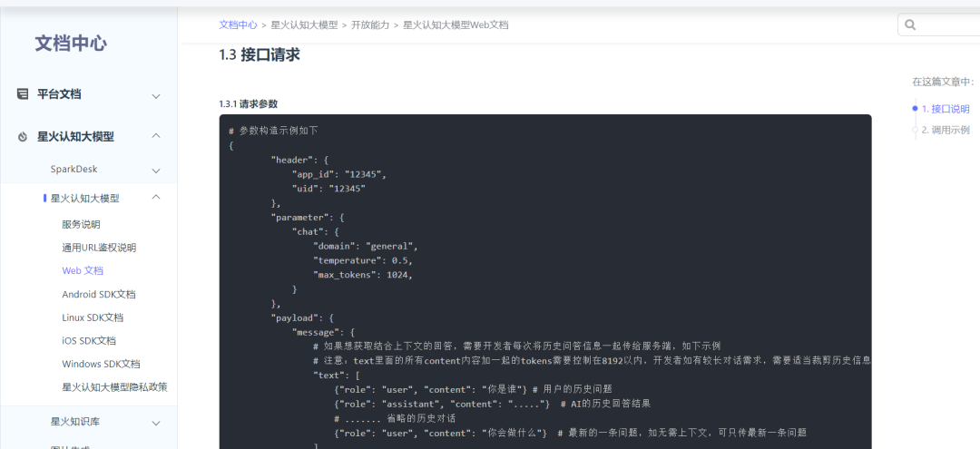
Task: Jump to 1. 接口说明 in outline
Action: click(946, 109)
